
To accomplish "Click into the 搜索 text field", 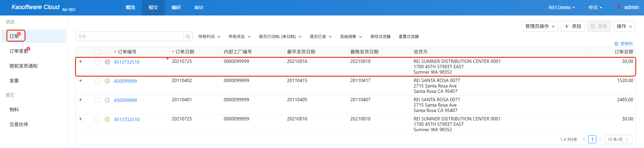I will (x=129, y=36).
